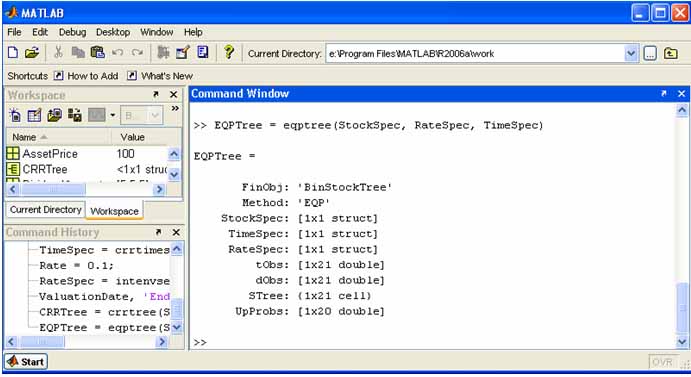Select 'Rate = 0.1;' in Command History

(76, 265)
